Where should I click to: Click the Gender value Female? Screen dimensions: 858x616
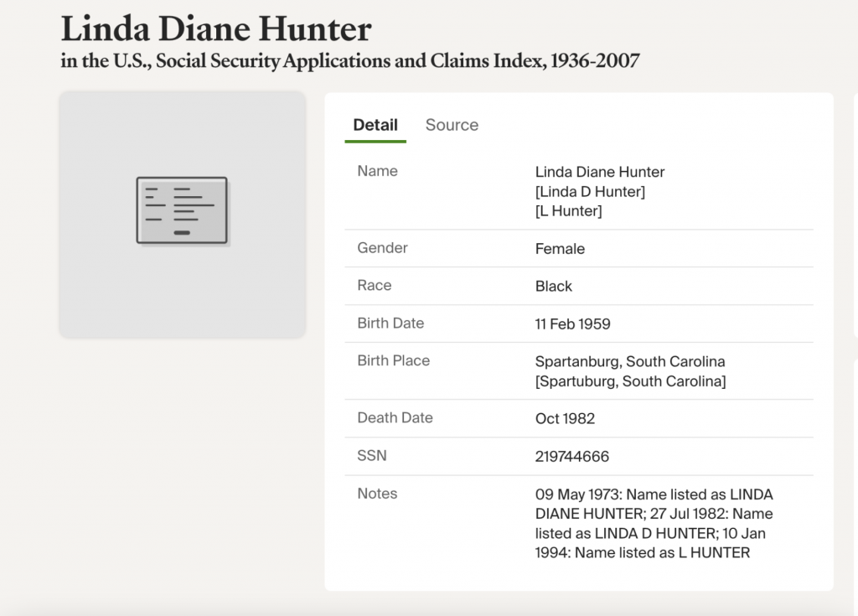click(560, 249)
